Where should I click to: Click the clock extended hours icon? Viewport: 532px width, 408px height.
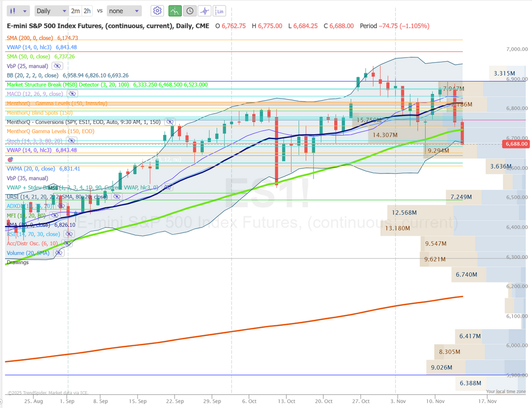coord(189,11)
